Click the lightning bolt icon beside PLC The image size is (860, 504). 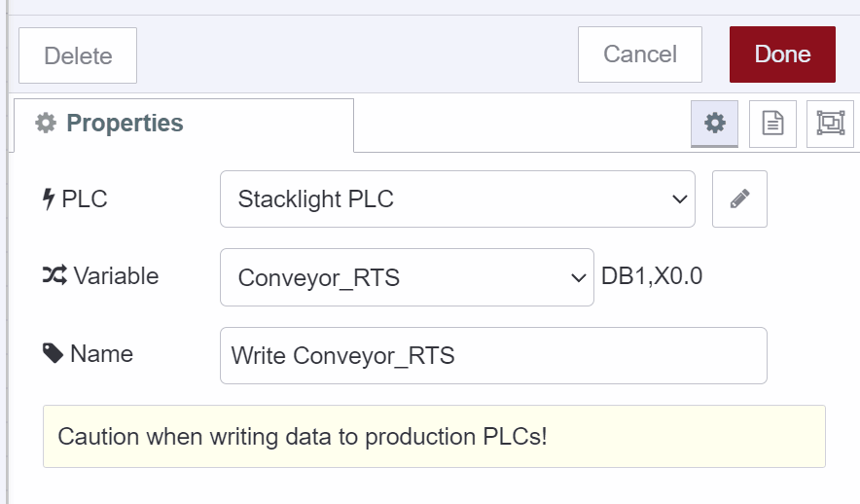click(x=49, y=199)
